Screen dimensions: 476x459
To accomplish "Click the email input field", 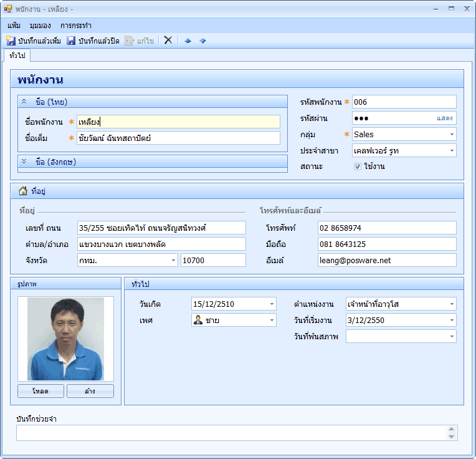I will pos(386,260).
